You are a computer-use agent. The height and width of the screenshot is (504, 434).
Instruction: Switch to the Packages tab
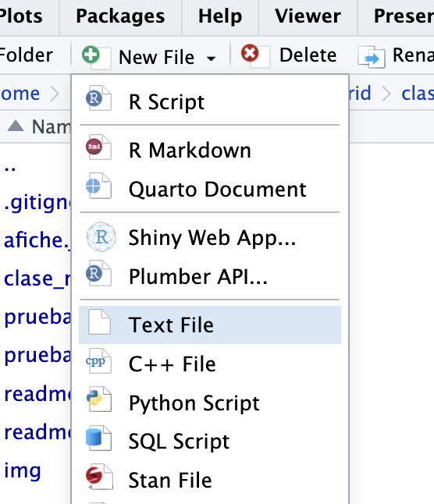click(x=120, y=16)
